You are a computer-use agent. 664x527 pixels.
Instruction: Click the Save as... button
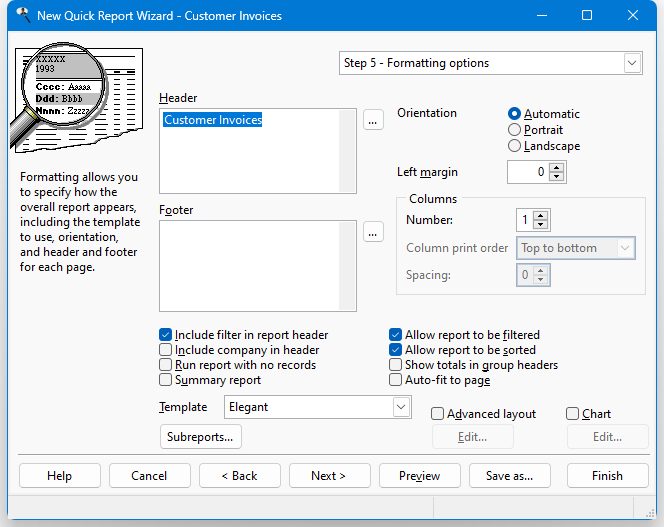(x=510, y=476)
